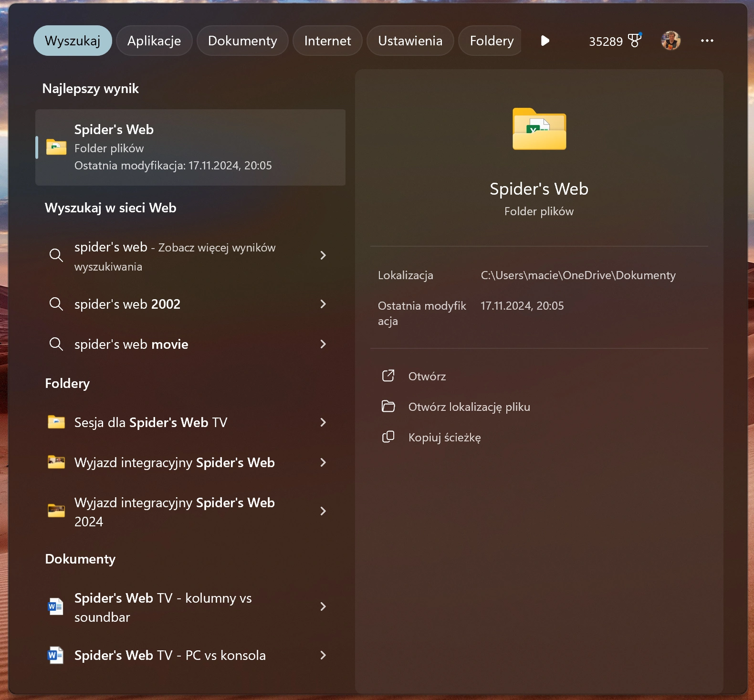Select the Wyszukaj filter tab
The height and width of the screenshot is (700, 754).
tap(73, 41)
